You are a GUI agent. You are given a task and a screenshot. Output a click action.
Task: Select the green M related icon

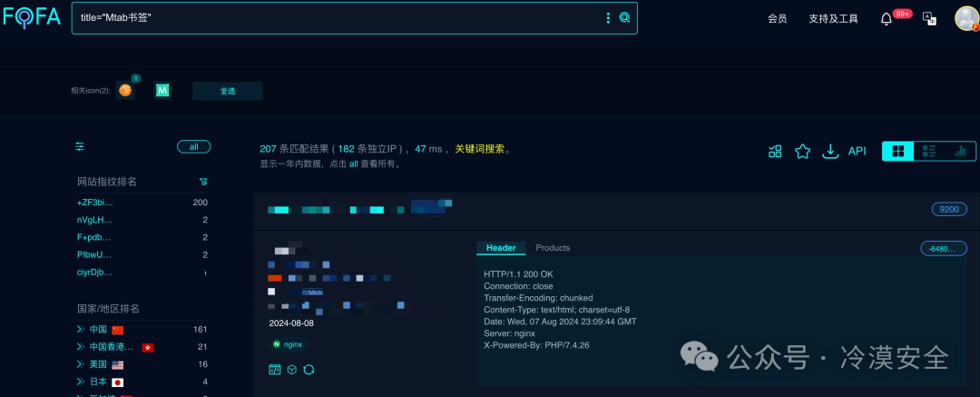[x=162, y=91]
